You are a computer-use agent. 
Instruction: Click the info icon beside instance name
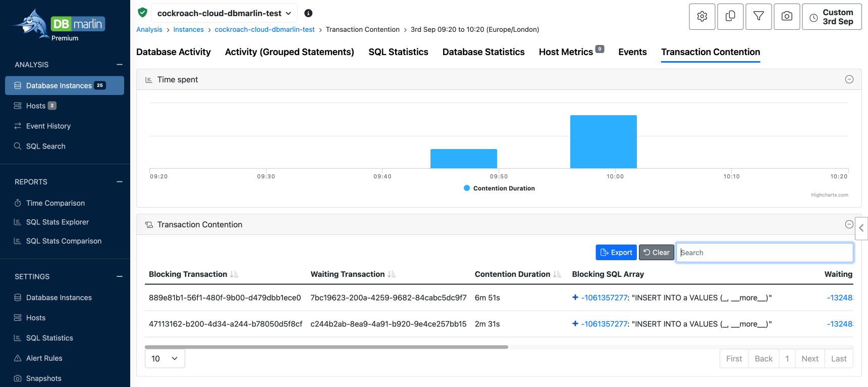pyautogui.click(x=308, y=13)
